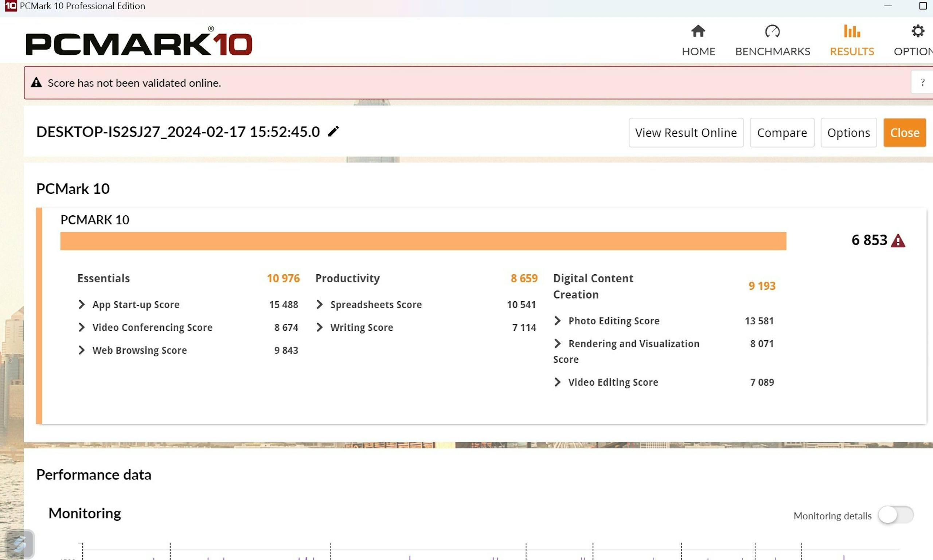Click the value 9 843
The image size is (933, 560).
coord(286,350)
